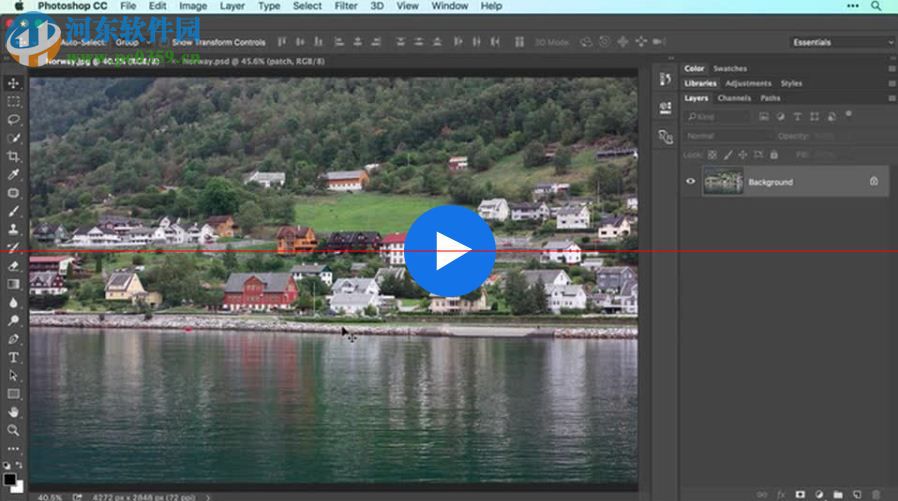Select the Lasso tool
The width and height of the screenshot is (898, 501).
pos(13,120)
